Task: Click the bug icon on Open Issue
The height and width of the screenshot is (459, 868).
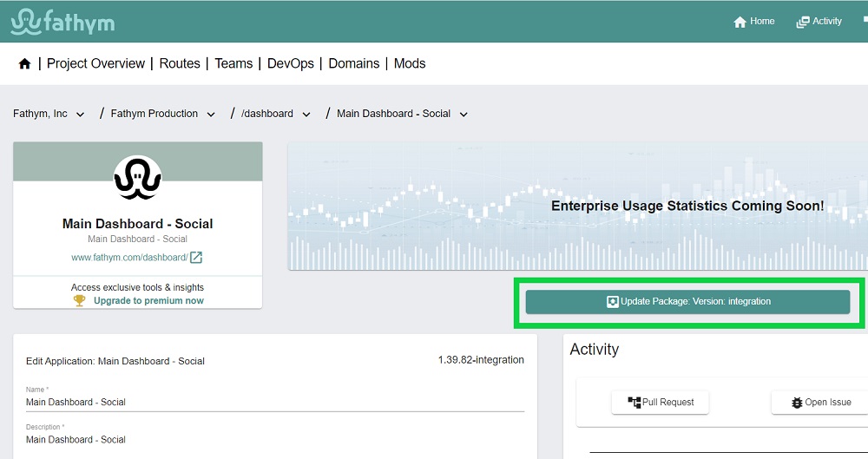Action: (x=797, y=403)
